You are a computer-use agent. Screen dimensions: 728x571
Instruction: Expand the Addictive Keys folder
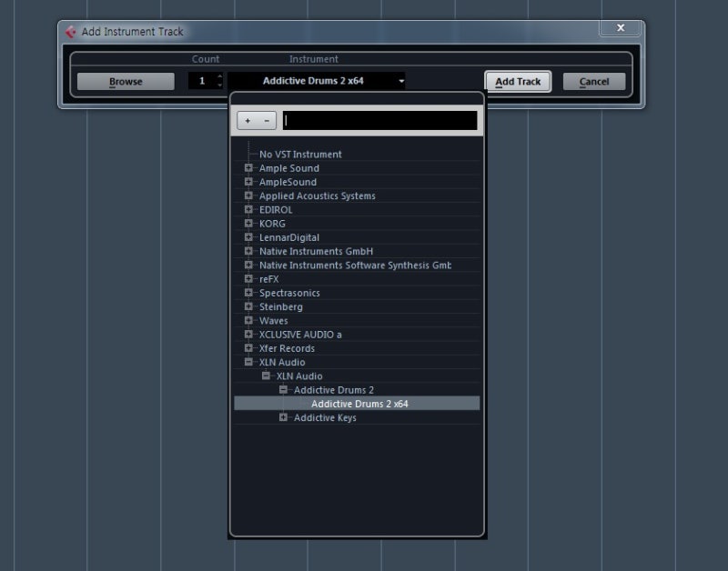click(x=283, y=417)
